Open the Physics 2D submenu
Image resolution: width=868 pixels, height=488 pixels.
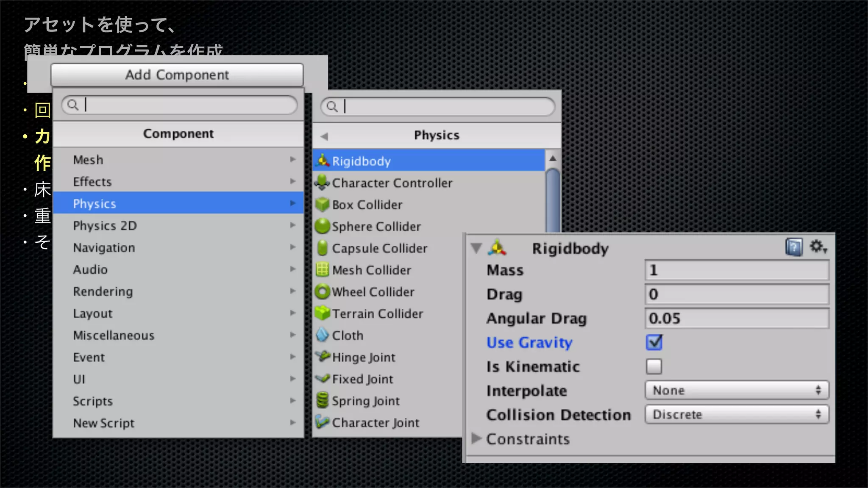[178, 226]
